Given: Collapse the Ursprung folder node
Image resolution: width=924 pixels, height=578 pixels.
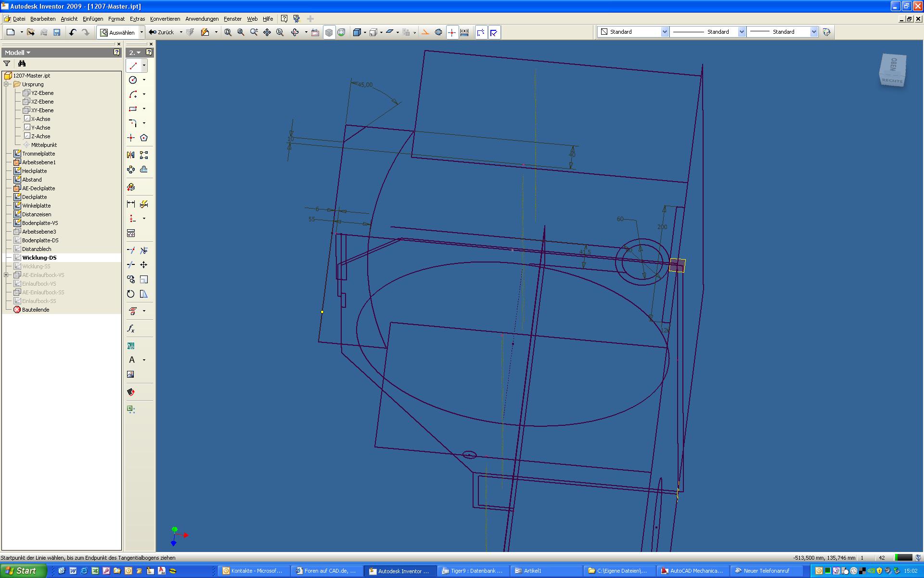Looking at the screenshot, I should point(6,84).
